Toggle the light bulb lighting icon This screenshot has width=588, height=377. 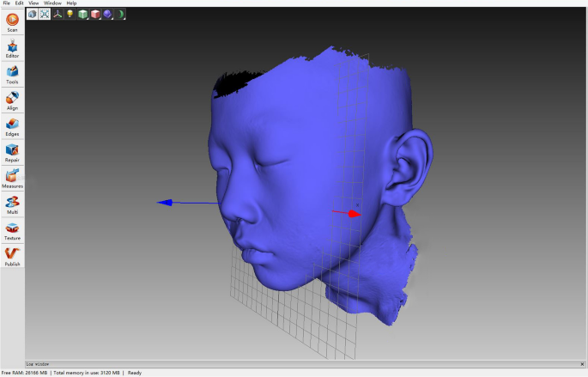[70, 15]
